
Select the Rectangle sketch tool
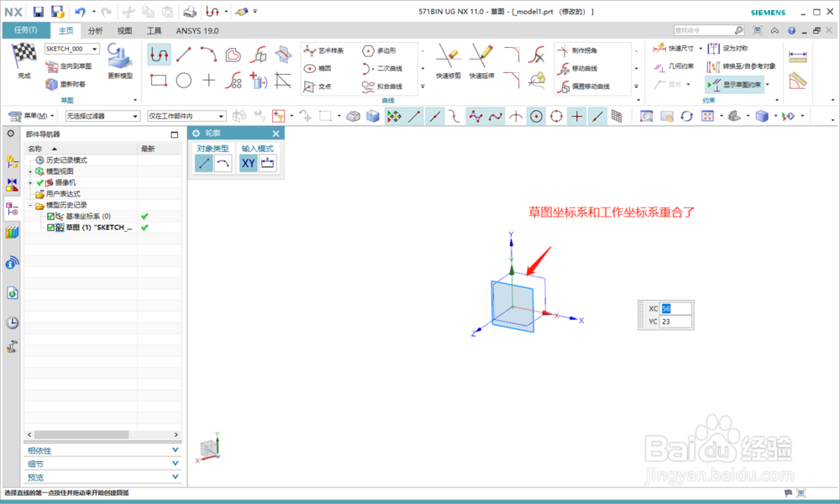tap(159, 81)
